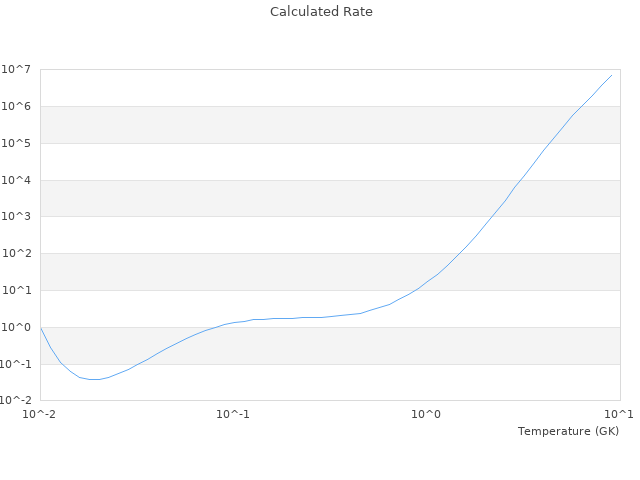Image resolution: width=640 pixels, height=480 pixels.
Task: Select the 10^-1 tick label on the x-axis
Action: (x=233, y=414)
